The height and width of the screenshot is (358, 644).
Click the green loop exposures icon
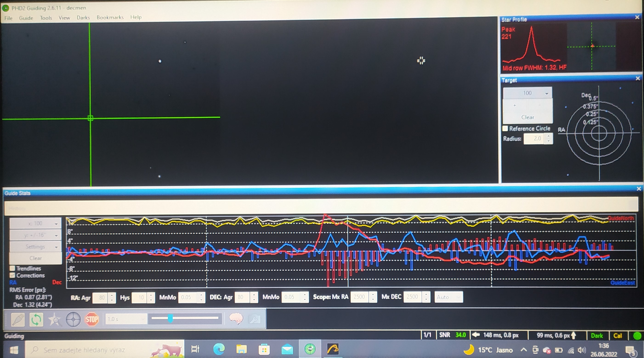36,319
